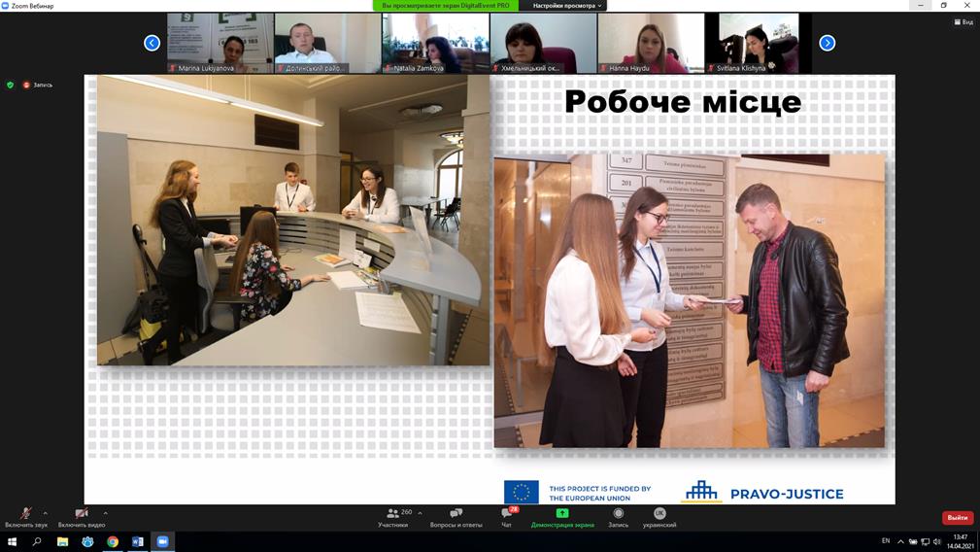The height and width of the screenshot is (552, 980).
Task: Show previous participants with left arrow
Action: coord(152,43)
